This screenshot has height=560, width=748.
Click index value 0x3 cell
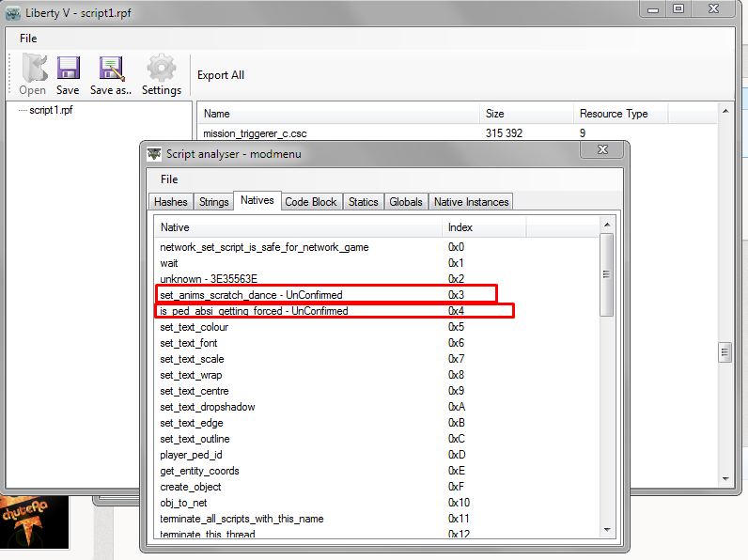pyautogui.click(x=456, y=295)
